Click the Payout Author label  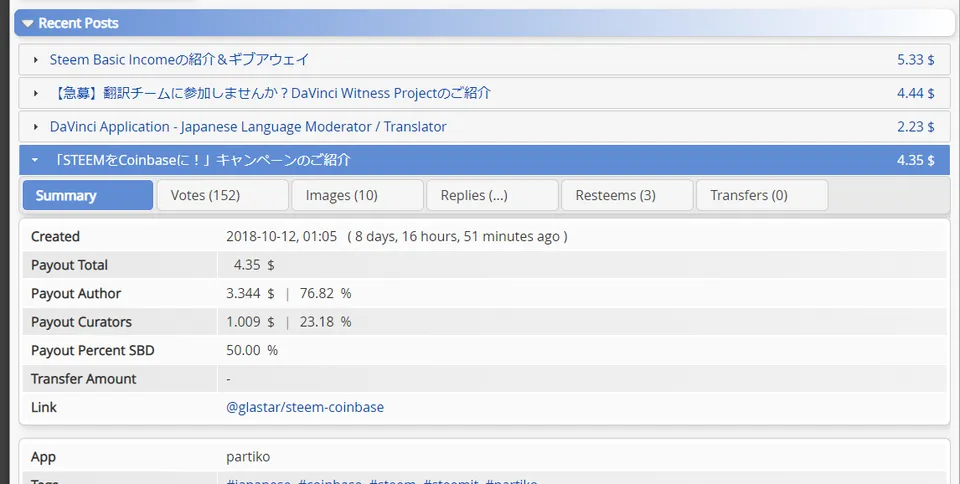click(x=76, y=294)
